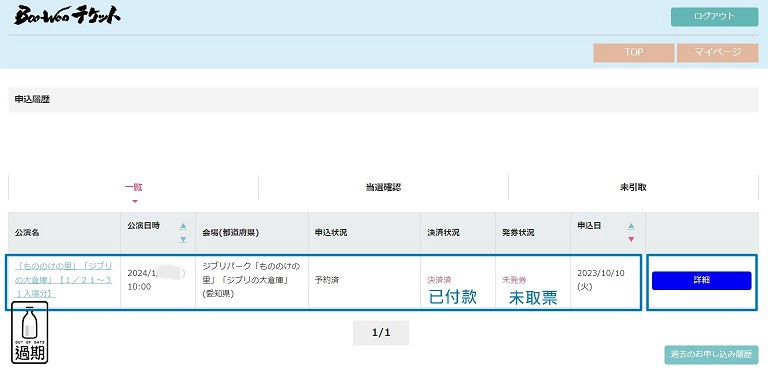Viewport: 768px width, 375px height.
Task: Open 過去のお申し込み履歴 button
Action: tap(711, 355)
